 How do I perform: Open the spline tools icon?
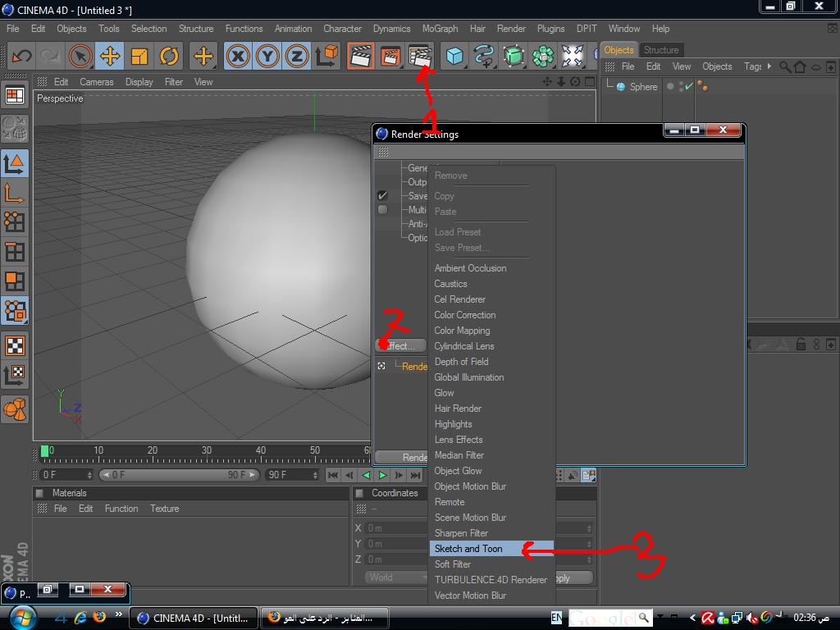484,56
